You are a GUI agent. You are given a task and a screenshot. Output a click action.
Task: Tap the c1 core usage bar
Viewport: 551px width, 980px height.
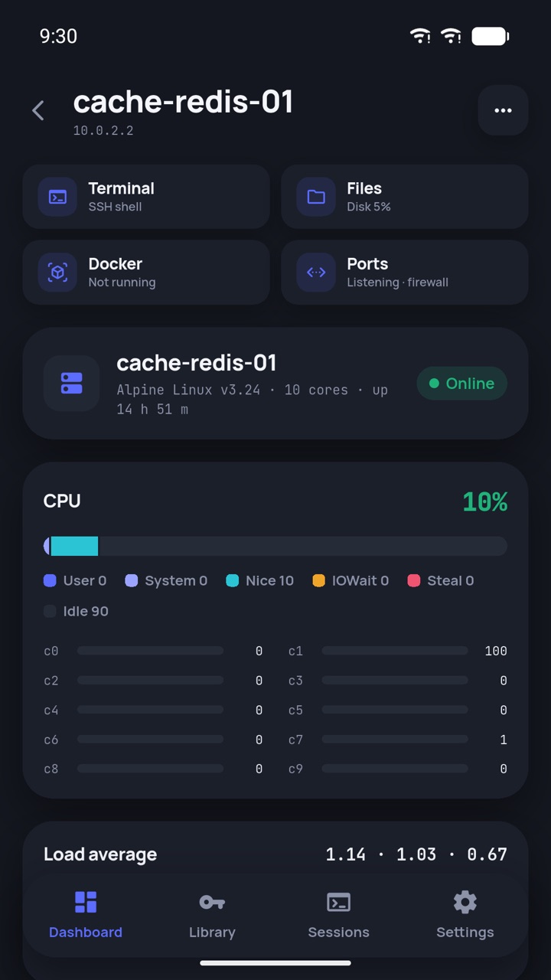coord(395,651)
